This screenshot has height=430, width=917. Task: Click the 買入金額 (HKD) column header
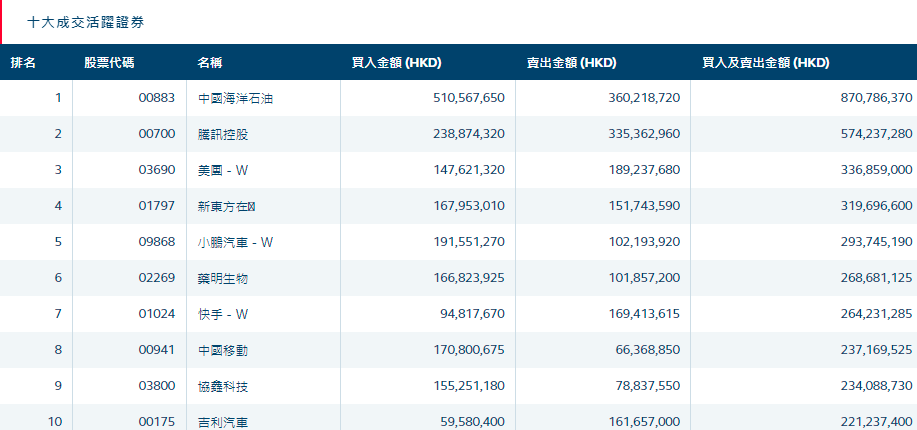coord(397,63)
